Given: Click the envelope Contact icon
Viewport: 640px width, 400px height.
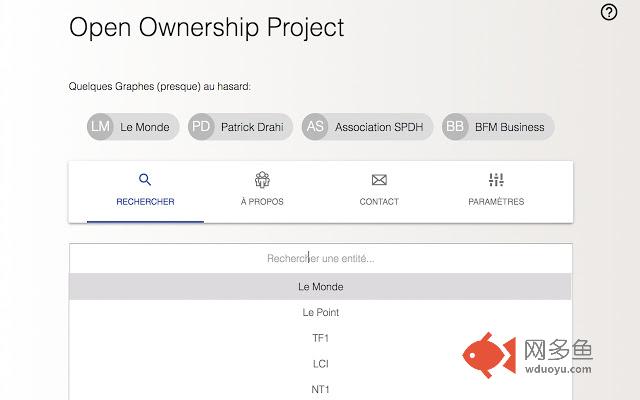Looking at the screenshot, I should 379,180.
